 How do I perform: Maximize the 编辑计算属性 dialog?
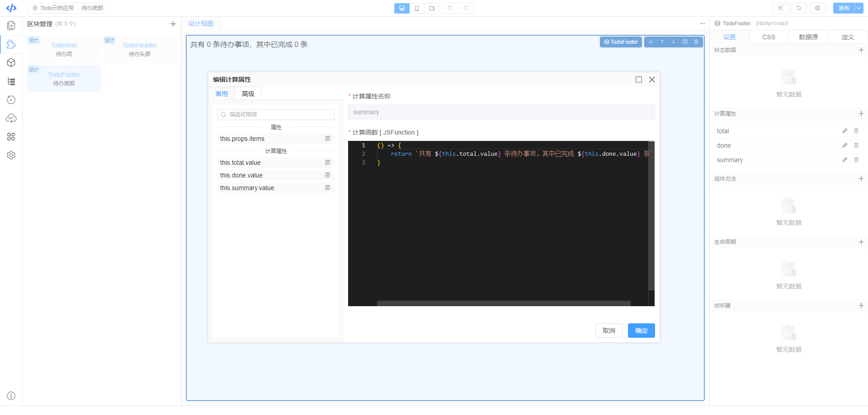[639, 79]
